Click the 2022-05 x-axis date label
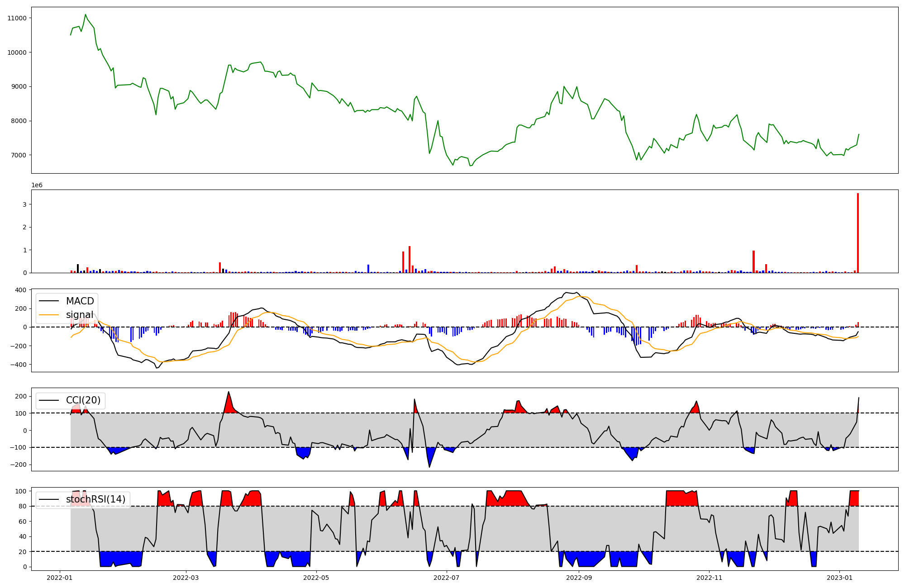This screenshot has height=588, width=905. pyautogui.click(x=316, y=578)
